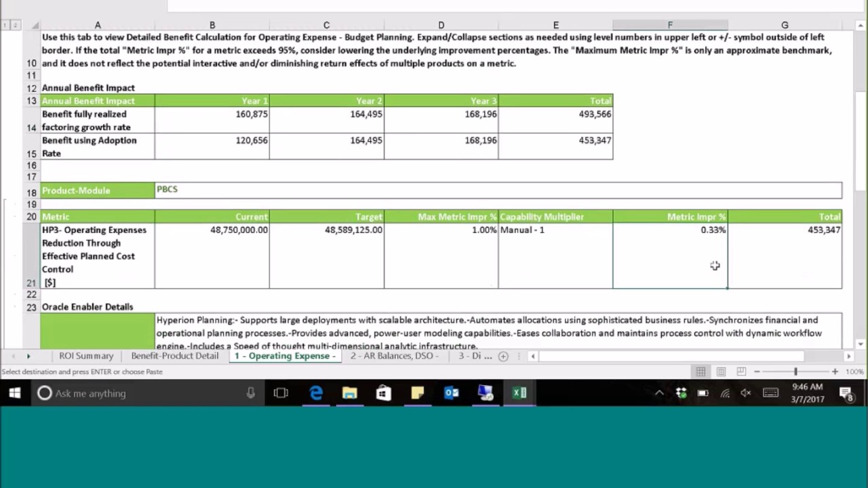Open Outlook from taskbar

click(452, 393)
